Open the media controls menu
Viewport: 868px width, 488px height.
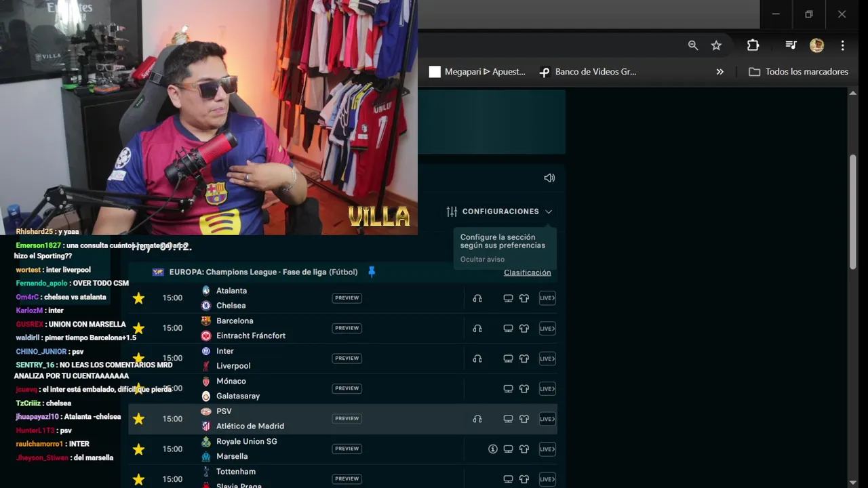pos(791,45)
